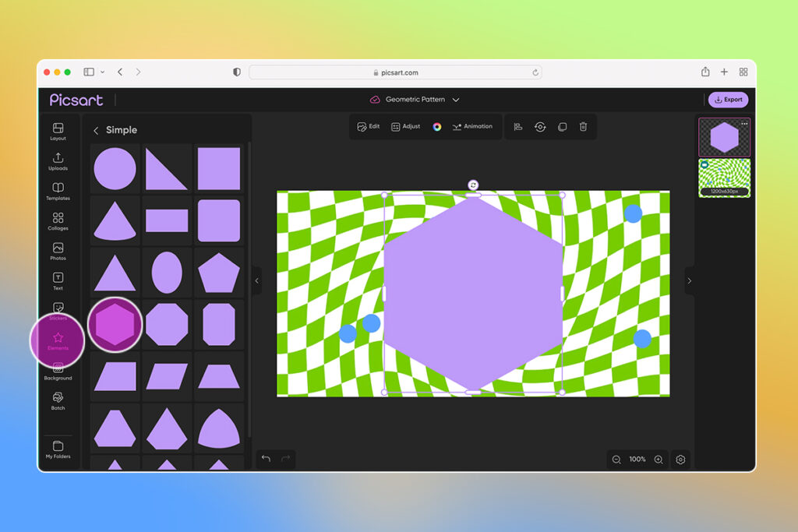Expand the Geometric Pattern title dropdown
798x532 pixels.
pyautogui.click(x=456, y=100)
